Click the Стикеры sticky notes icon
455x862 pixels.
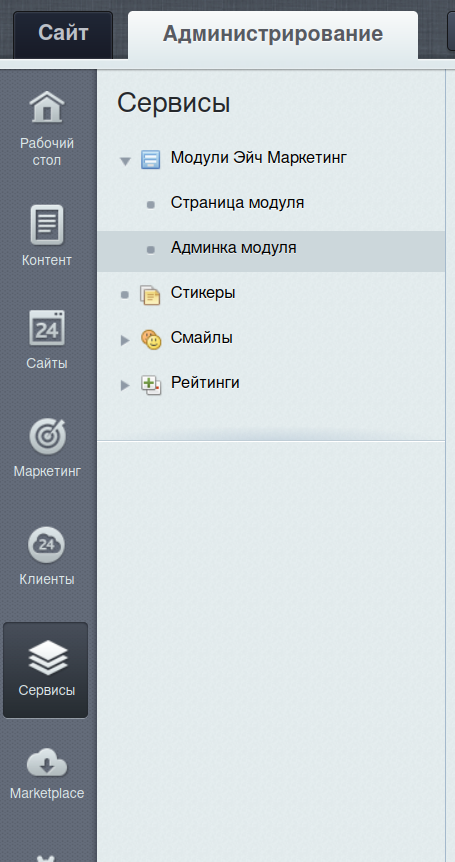pos(150,295)
